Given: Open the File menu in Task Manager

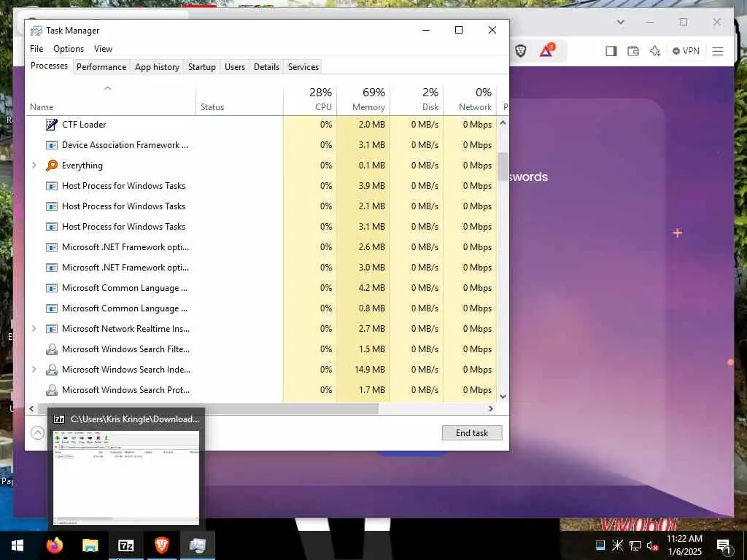Looking at the screenshot, I should coord(36,49).
